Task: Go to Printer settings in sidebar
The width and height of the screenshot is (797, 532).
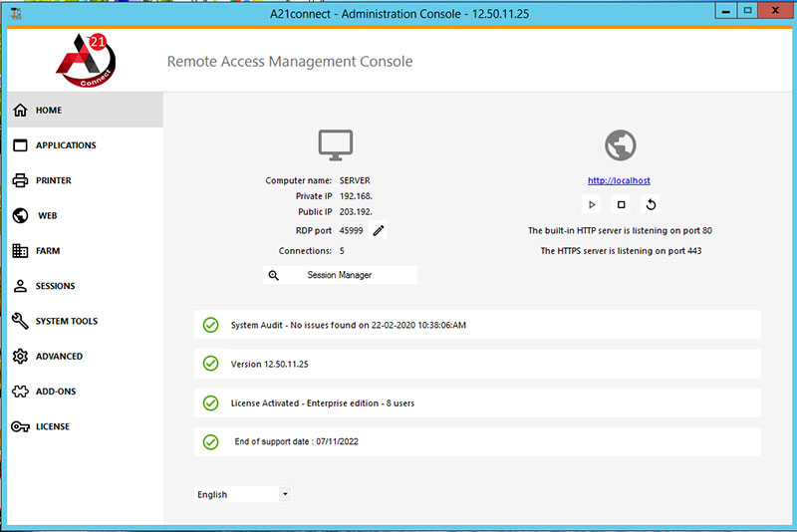Action: [x=54, y=180]
